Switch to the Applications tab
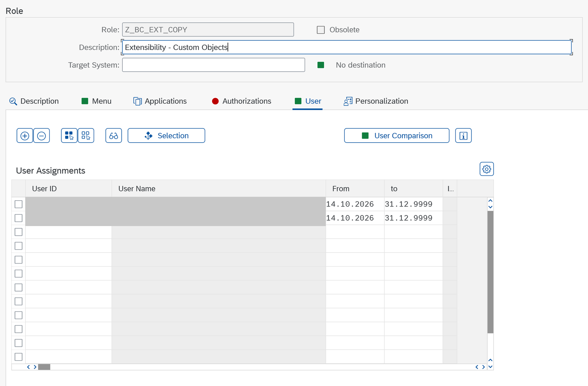 [160, 101]
